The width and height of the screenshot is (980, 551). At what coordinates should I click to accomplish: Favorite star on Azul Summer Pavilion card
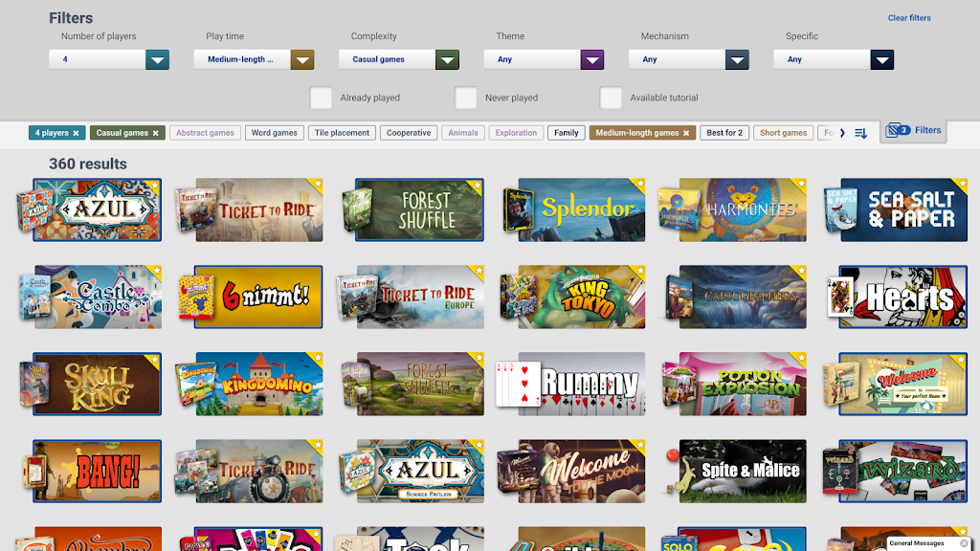tap(479, 445)
